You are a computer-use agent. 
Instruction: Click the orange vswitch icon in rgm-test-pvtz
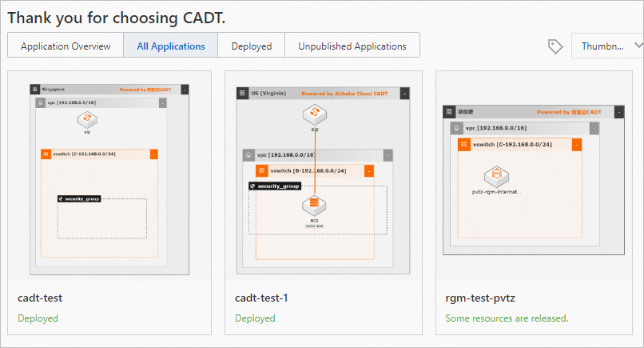tap(464, 145)
